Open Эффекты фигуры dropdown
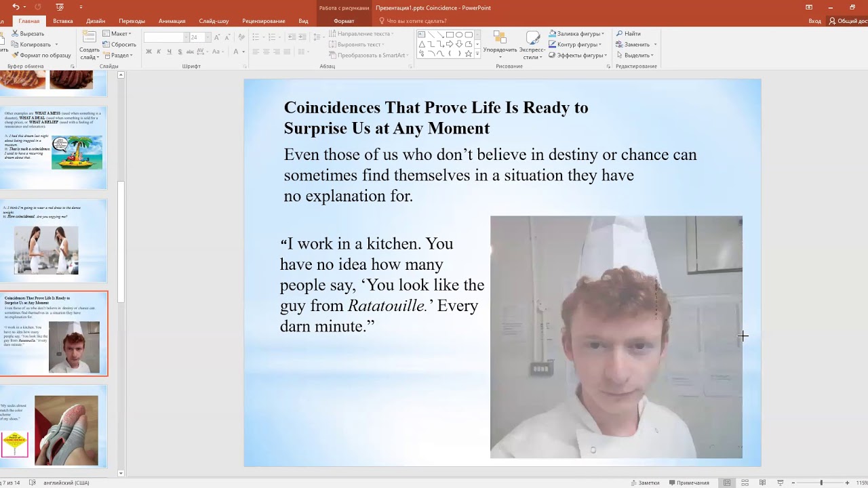Viewport: 868px width, 488px height. [578, 55]
